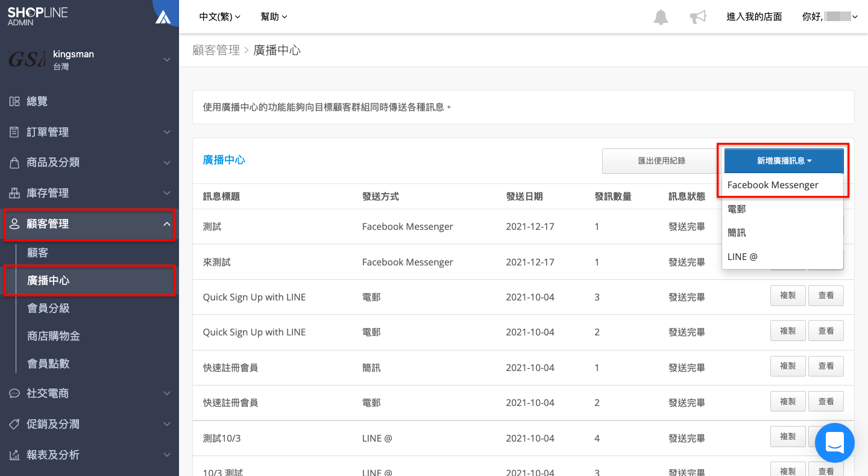Click the 報表及分析 chart icon
Image resolution: width=868 pixels, height=476 pixels.
pos(14,455)
